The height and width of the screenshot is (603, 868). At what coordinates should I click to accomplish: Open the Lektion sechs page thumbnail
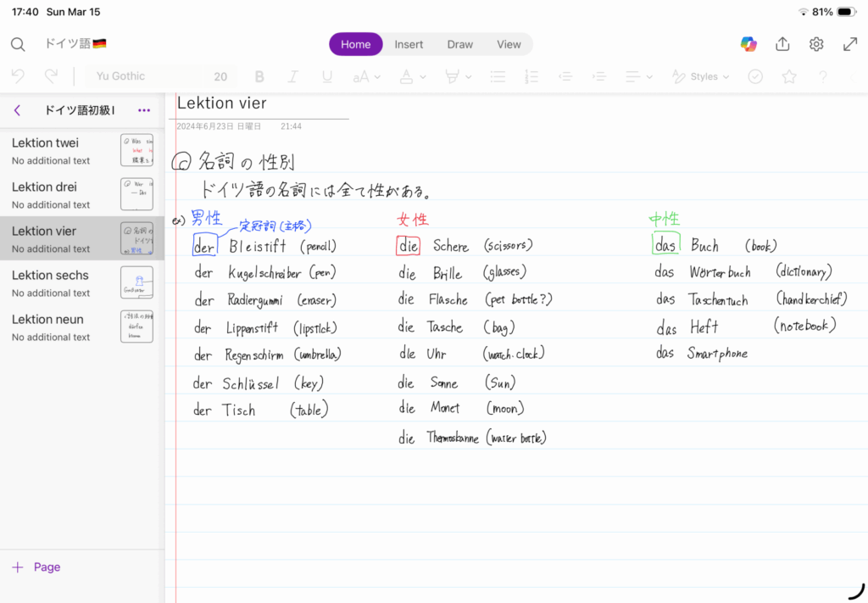click(136, 282)
